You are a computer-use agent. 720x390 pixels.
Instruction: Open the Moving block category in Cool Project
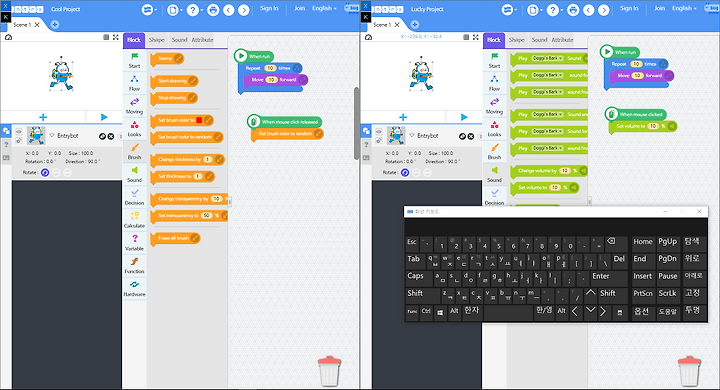(135, 106)
